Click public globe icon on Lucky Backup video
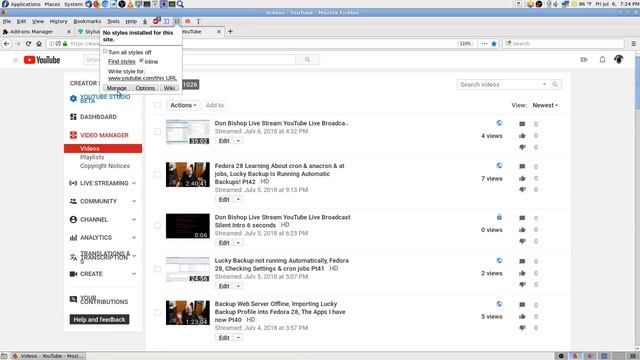This screenshot has height=360, width=640. (499, 260)
